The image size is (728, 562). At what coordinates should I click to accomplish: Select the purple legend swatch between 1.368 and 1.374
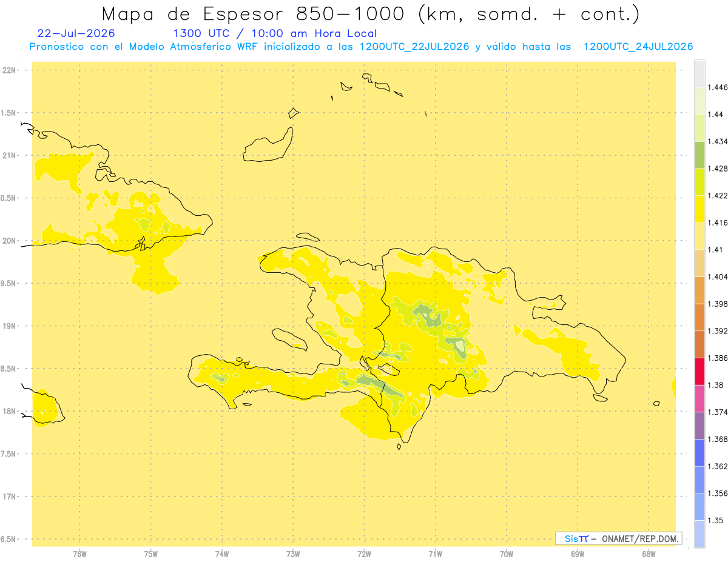tap(699, 426)
